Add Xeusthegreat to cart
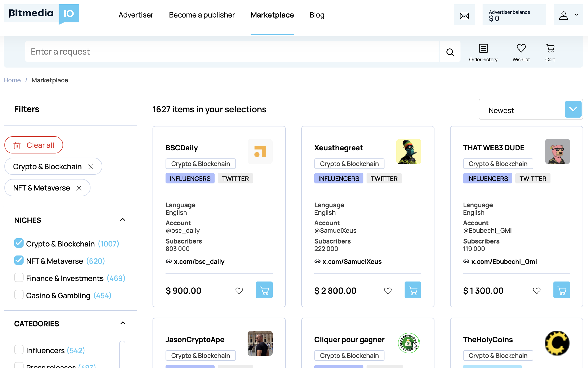Viewport: 588px width, 368px height. (413, 290)
